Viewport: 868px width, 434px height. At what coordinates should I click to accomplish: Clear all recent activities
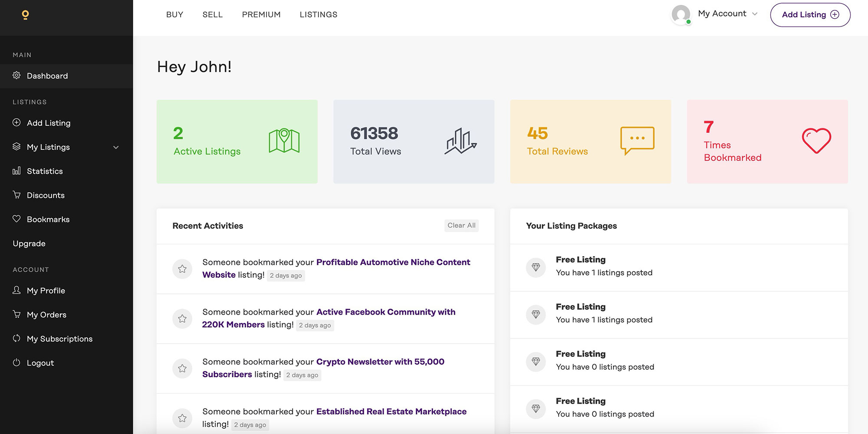pyautogui.click(x=461, y=226)
